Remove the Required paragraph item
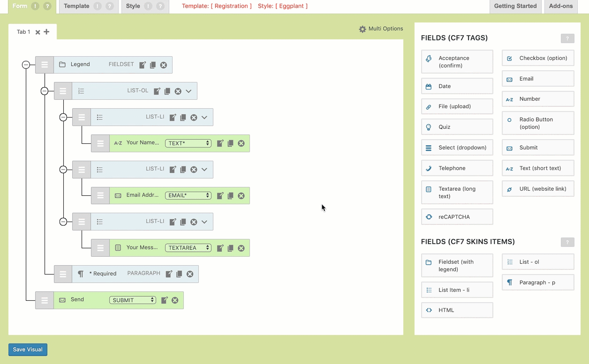 [x=190, y=274]
